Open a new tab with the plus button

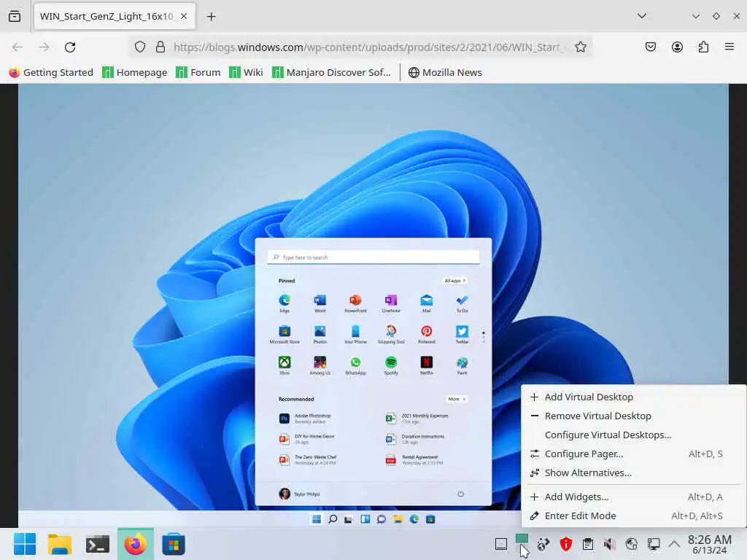(211, 17)
